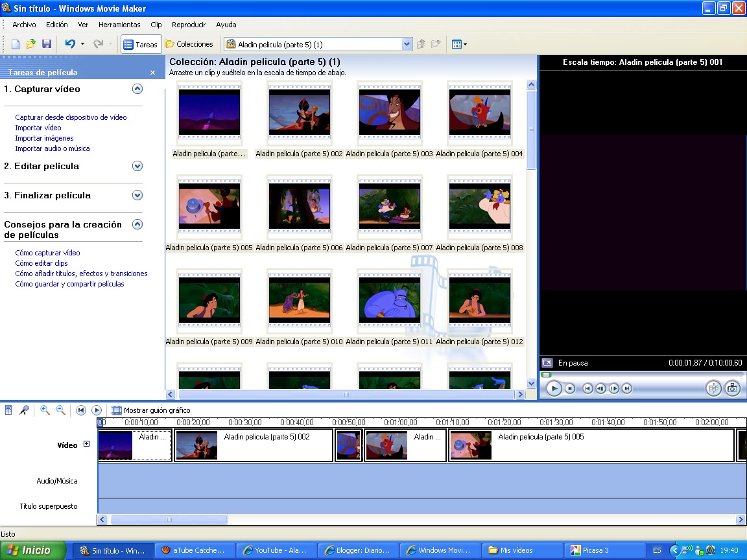Click the Cómo editar clips link

(x=41, y=263)
